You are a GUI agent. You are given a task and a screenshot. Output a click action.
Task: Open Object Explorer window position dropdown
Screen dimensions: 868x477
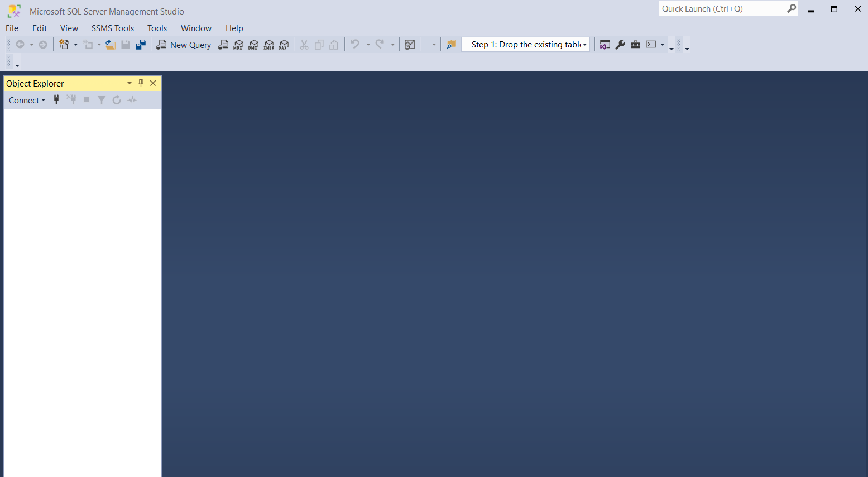click(130, 83)
